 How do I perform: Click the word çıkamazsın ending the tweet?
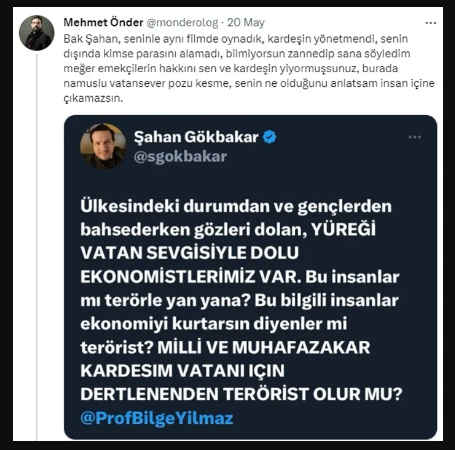pos(93,98)
